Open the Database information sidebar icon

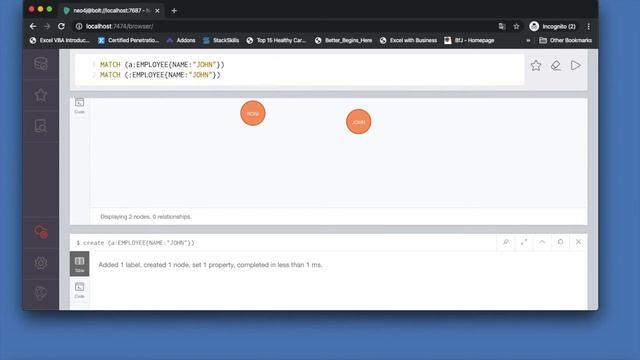[41, 64]
